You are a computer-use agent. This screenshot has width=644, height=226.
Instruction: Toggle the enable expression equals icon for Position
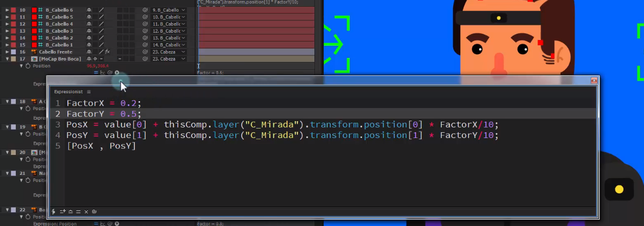click(96, 73)
